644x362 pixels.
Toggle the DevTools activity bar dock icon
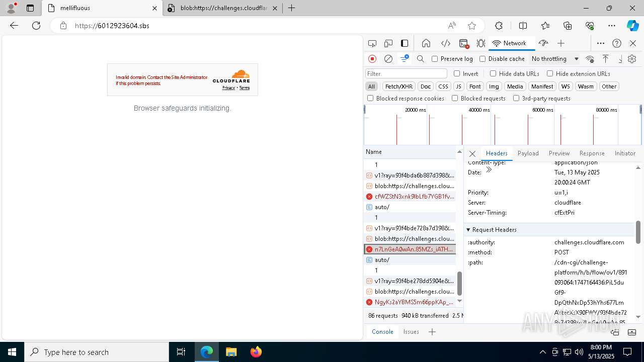(x=405, y=43)
